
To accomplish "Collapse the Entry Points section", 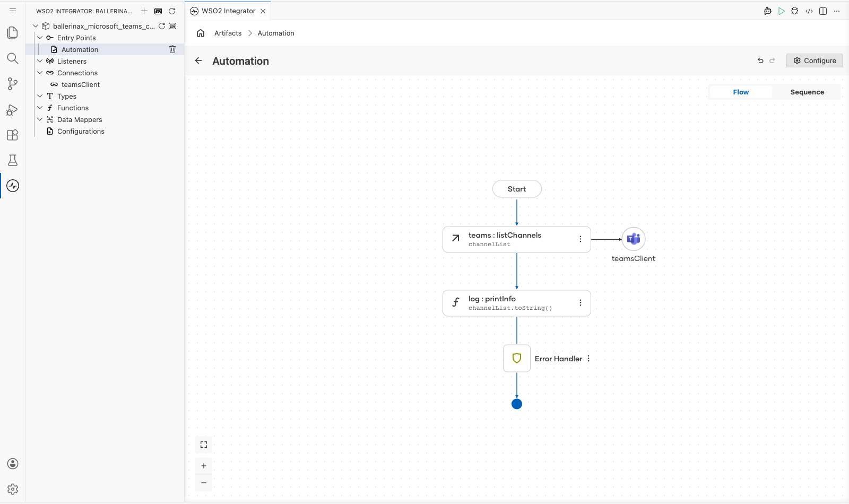I will [x=40, y=38].
